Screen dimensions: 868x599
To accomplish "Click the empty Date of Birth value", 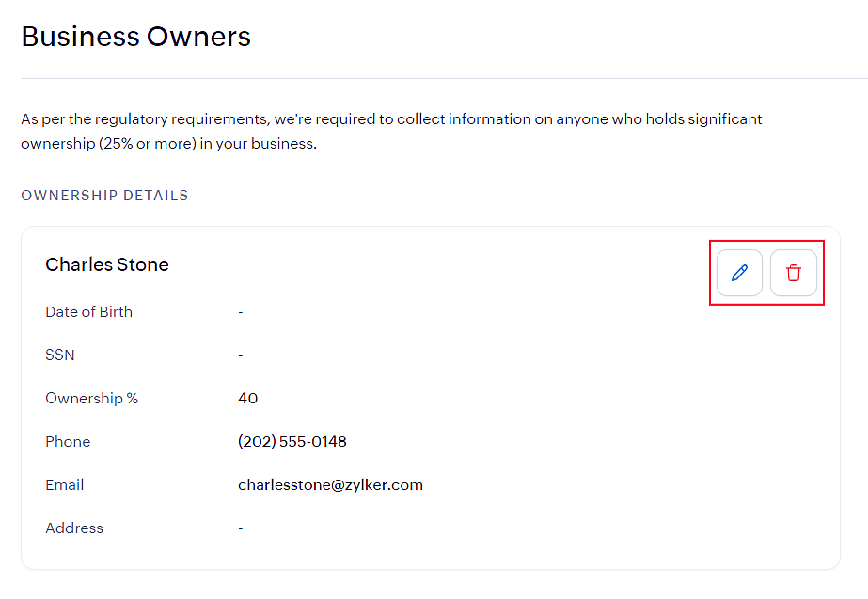I will click(241, 312).
